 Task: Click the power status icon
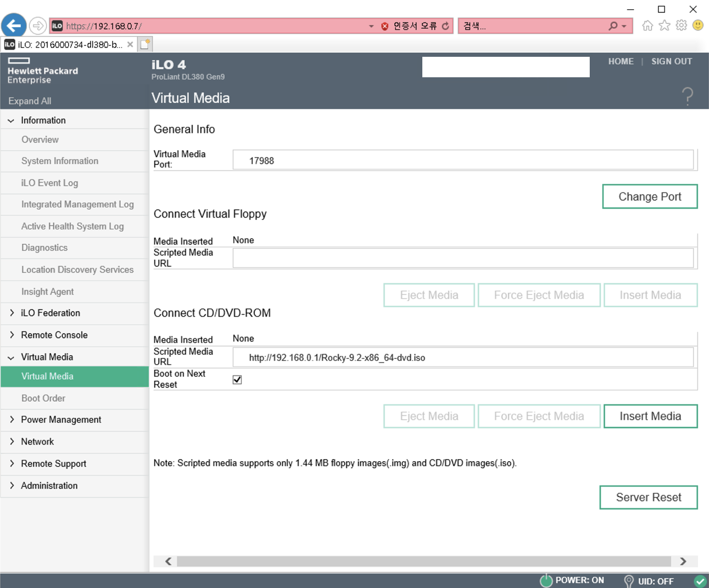pos(546,580)
